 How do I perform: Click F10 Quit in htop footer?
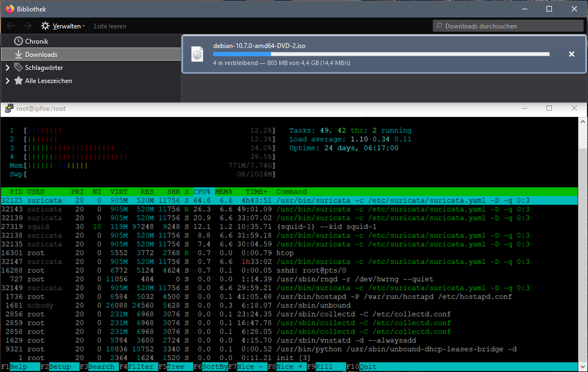tap(362, 367)
